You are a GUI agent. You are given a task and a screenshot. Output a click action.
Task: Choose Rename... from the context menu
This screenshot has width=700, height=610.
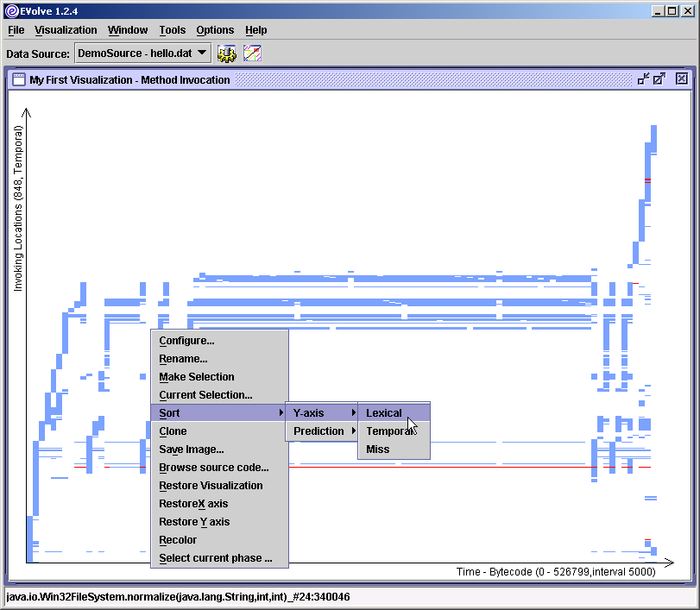(219, 359)
